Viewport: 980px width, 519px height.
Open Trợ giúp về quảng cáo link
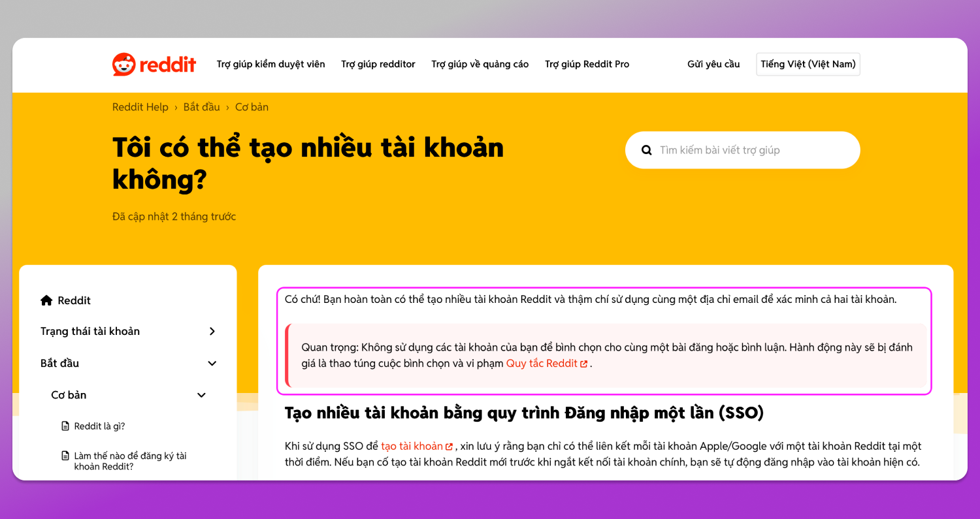pyautogui.click(x=480, y=64)
